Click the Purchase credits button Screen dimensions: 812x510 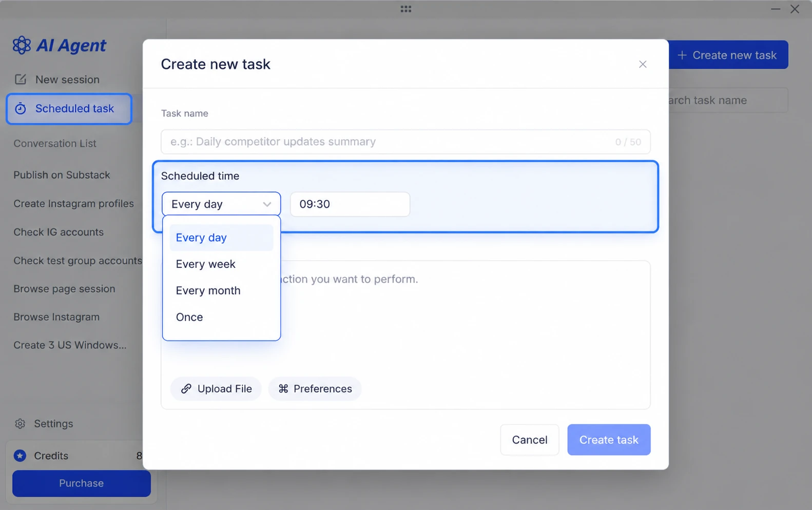click(82, 483)
